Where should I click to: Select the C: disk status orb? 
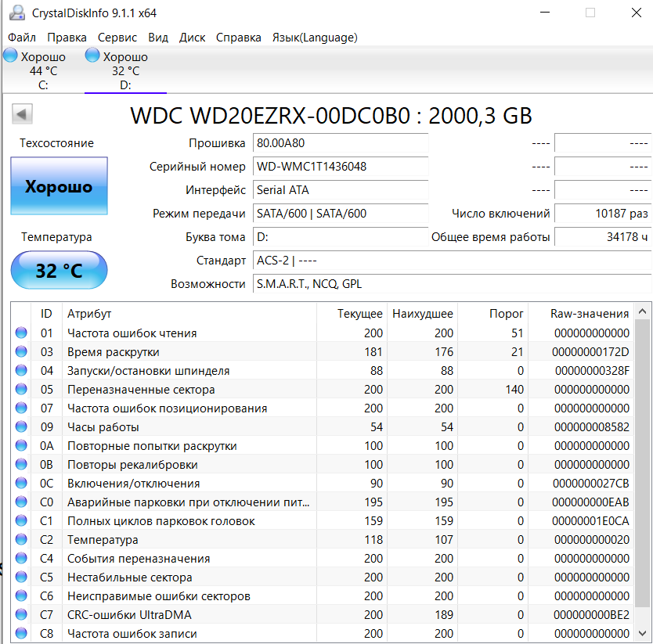(10, 55)
